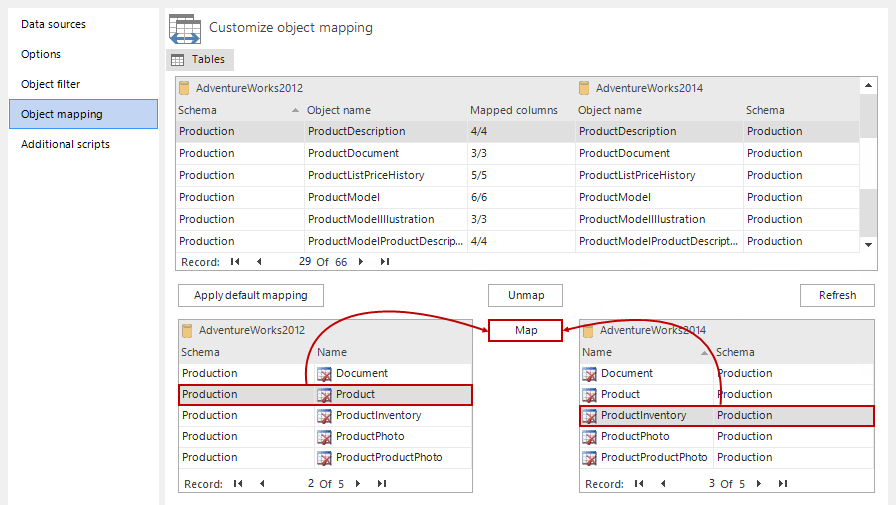Go to last record in AdventureWorks2012 unmapped list

[x=382, y=484]
